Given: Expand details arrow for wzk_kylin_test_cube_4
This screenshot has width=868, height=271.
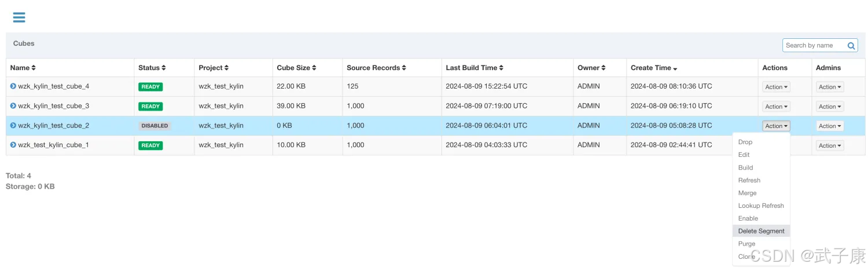Looking at the screenshot, I should pos(13,86).
